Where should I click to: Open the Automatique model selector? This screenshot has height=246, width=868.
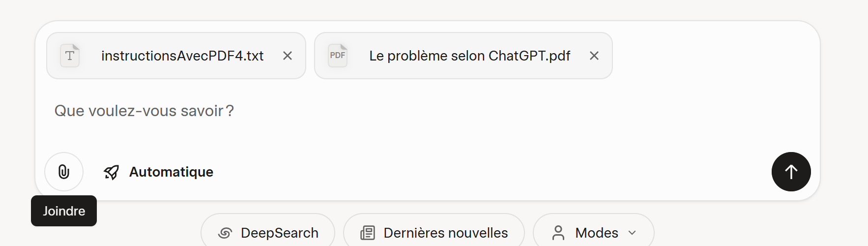tap(171, 172)
